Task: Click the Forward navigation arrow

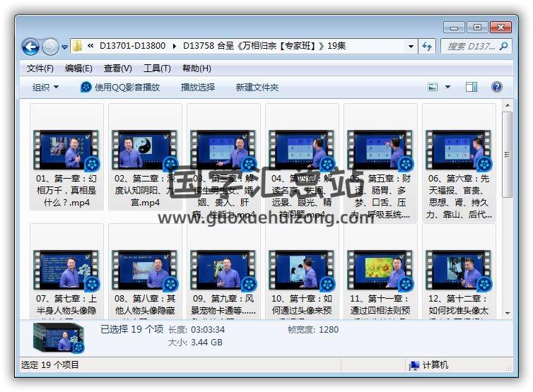Action: [x=51, y=47]
